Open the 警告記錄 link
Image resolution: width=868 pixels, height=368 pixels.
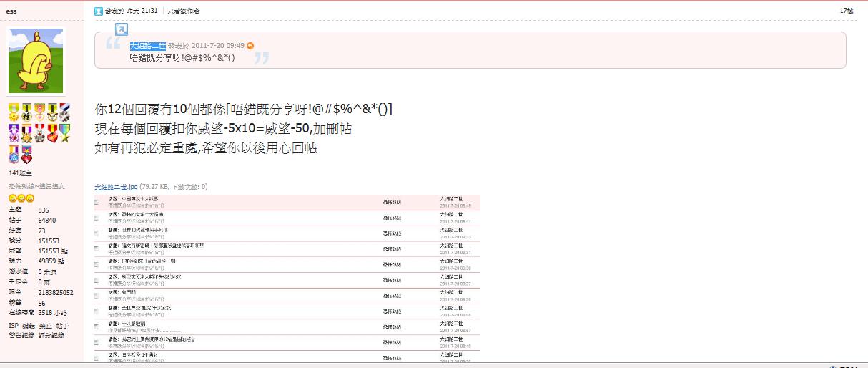pos(21,335)
